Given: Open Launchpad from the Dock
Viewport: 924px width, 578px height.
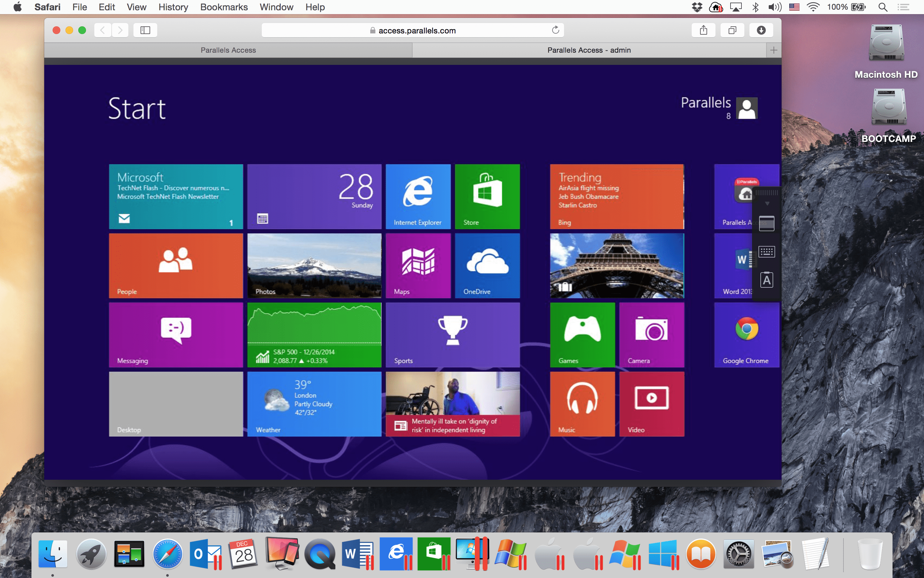Looking at the screenshot, I should (91, 554).
